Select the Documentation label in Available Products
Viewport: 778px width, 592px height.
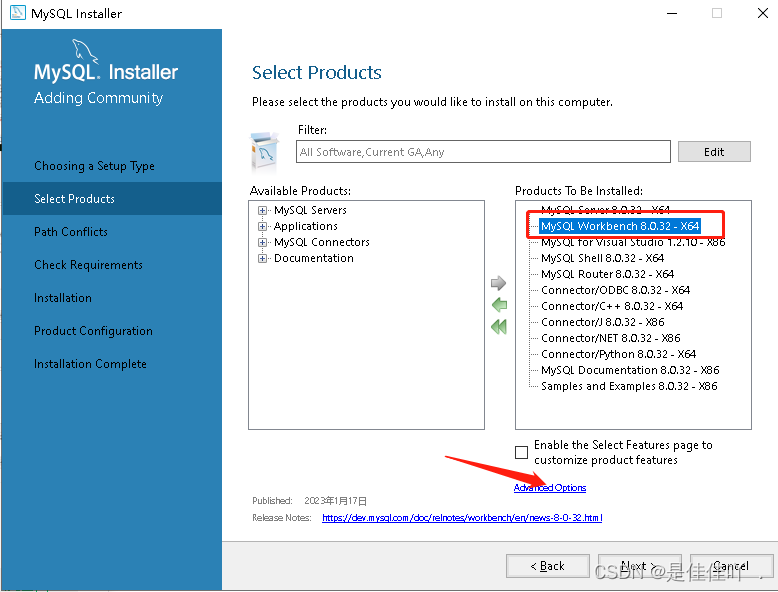[x=314, y=259]
